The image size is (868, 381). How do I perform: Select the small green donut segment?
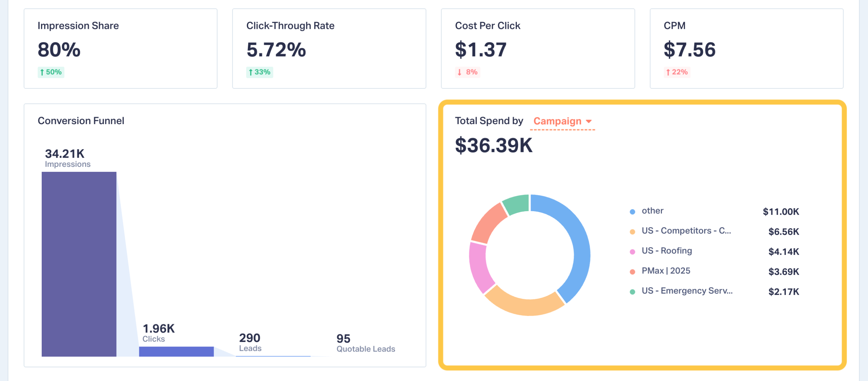click(x=517, y=204)
